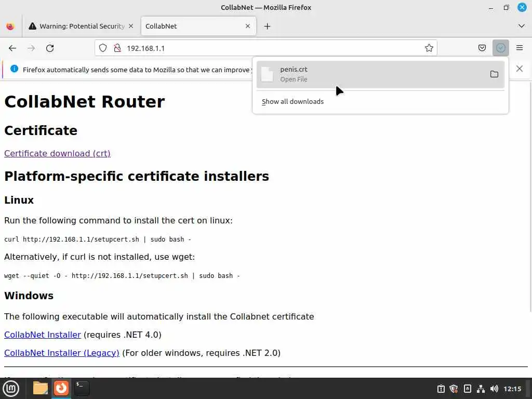Open the Firefox hamburger application menu
The height and width of the screenshot is (399, 532).
pyautogui.click(x=520, y=48)
